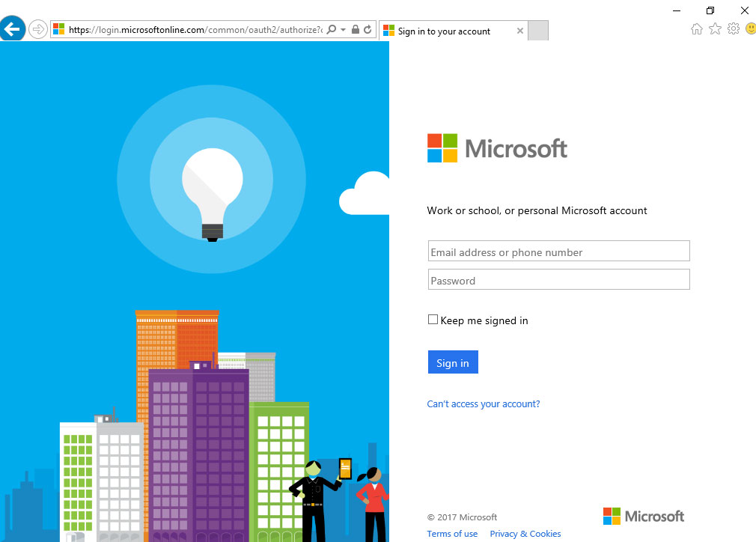
Task: Close the browser window
Action: click(x=745, y=10)
